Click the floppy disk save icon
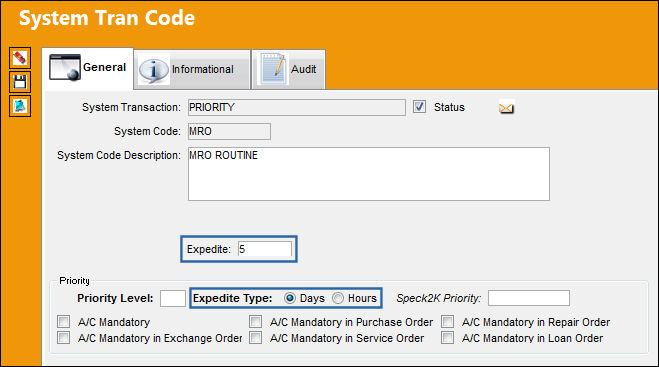Viewport: 659px width, 367px height. point(20,82)
